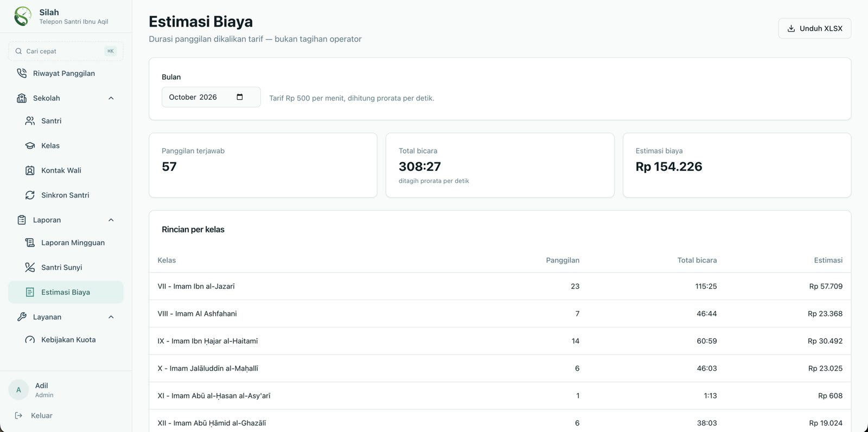Click the Laporan clipboard icon
The height and width of the screenshot is (432, 868).
[x=22, y=220]
